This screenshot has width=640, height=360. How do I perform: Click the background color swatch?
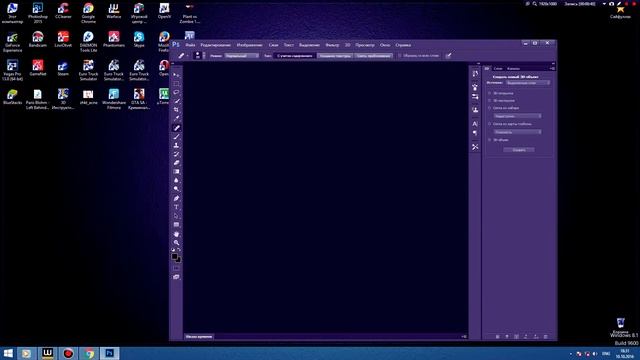tap(178, 260)
